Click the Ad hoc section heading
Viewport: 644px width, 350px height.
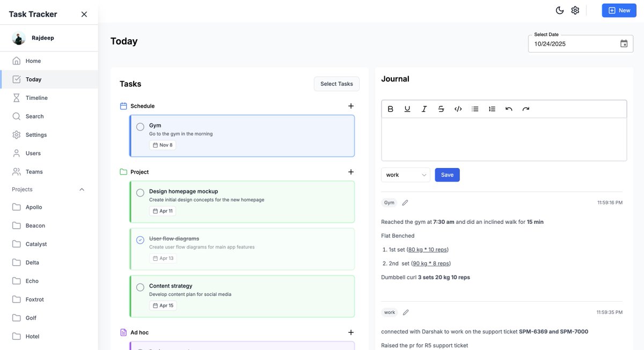pyautogui.click(x=140, y=333)
